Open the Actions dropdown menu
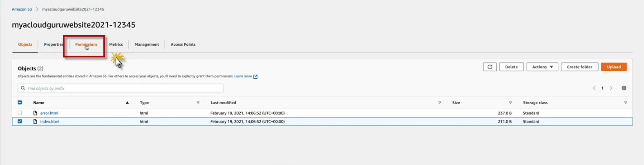 542,67
